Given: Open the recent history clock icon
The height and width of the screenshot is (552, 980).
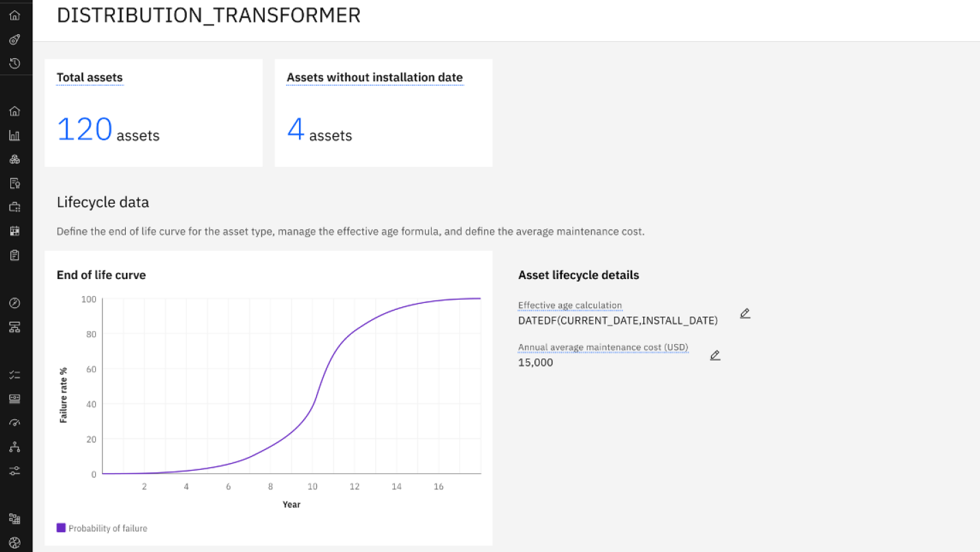Looking at the screenshot, I should click(x=14, y=64).
